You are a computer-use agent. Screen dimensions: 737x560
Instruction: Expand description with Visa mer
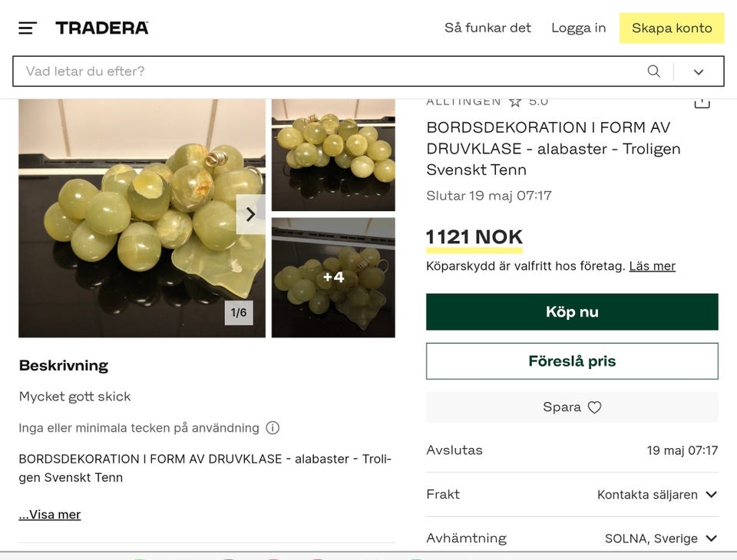coord(50,515)
